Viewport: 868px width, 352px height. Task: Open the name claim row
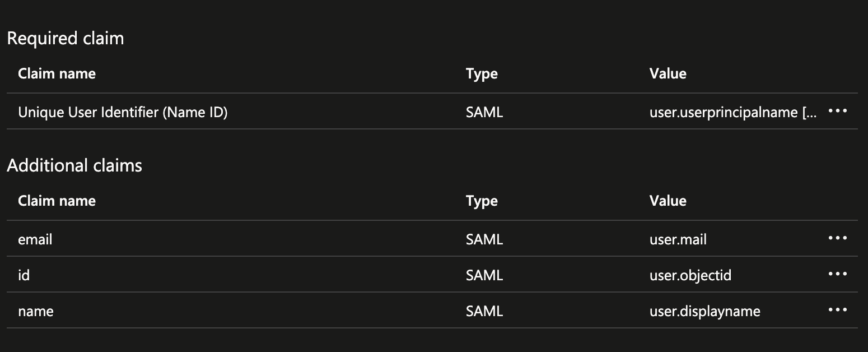36,311
